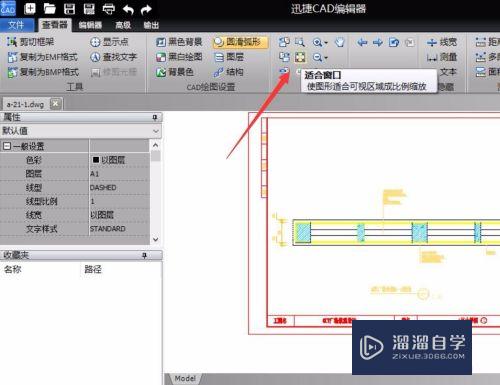The image size is (500, 385).
Task: Click the icon left of fit to window
Action: [x=284, y=57]
